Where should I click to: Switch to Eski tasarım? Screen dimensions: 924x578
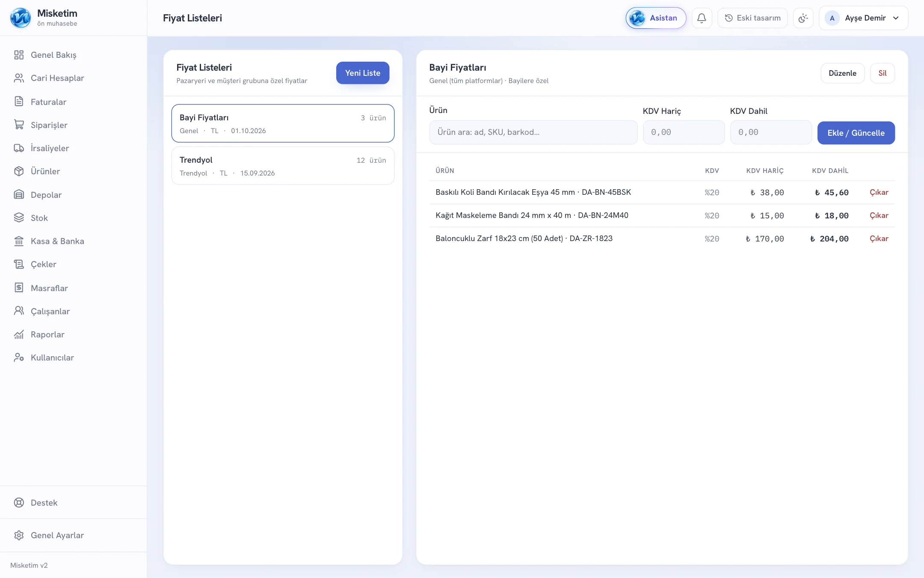pos(752,18)
